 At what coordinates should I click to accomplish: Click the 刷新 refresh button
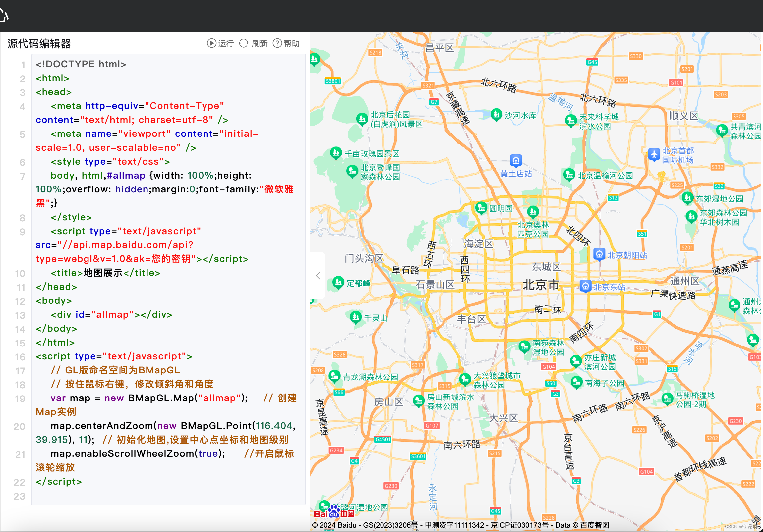[x=253, y=43]
